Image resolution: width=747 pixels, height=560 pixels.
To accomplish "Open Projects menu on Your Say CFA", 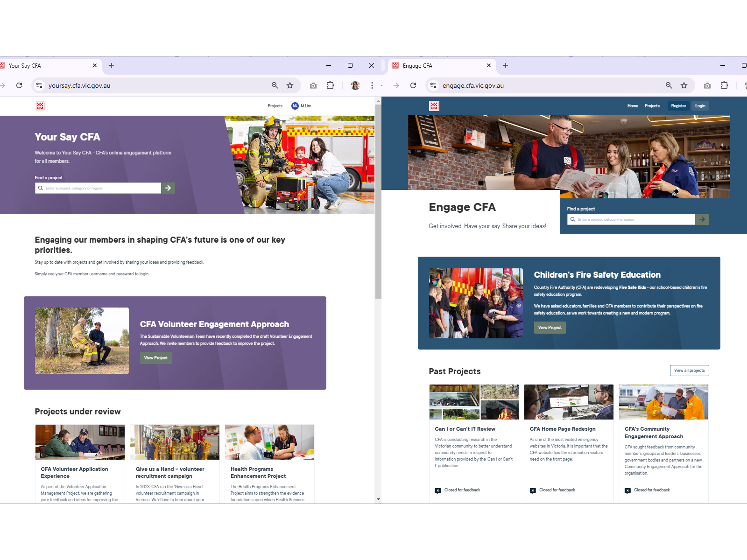I will (275, 106).
